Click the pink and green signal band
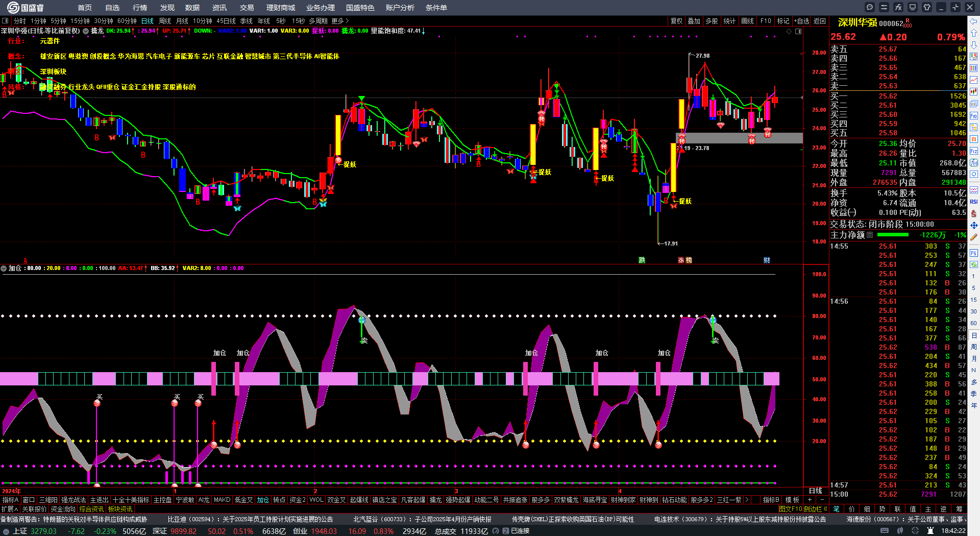 click(x=389, y=379)
